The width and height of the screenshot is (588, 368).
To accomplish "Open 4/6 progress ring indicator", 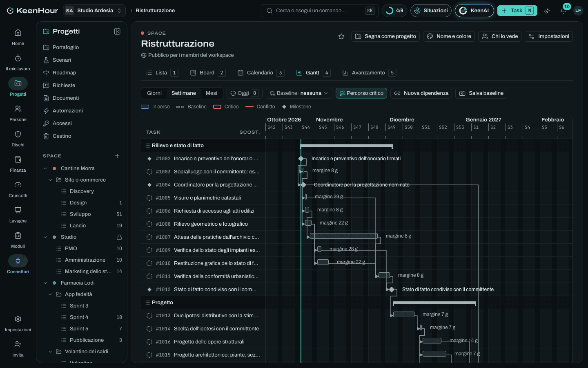I will point(394,11).
